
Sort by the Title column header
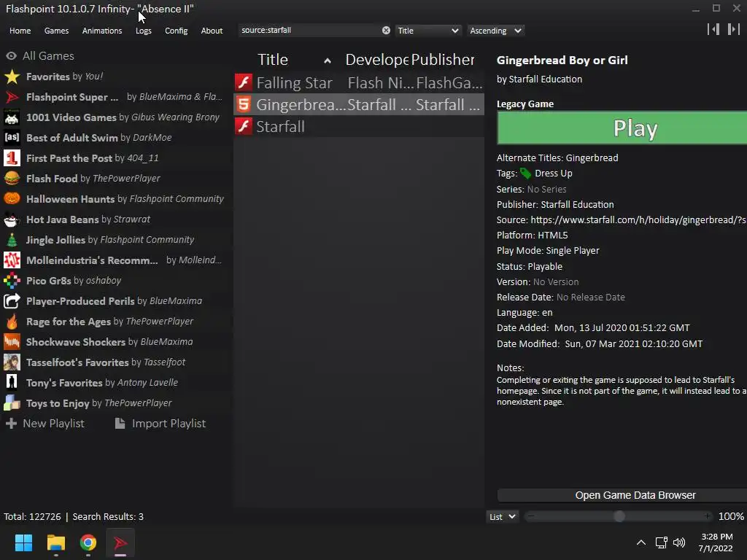pos(294,60)
